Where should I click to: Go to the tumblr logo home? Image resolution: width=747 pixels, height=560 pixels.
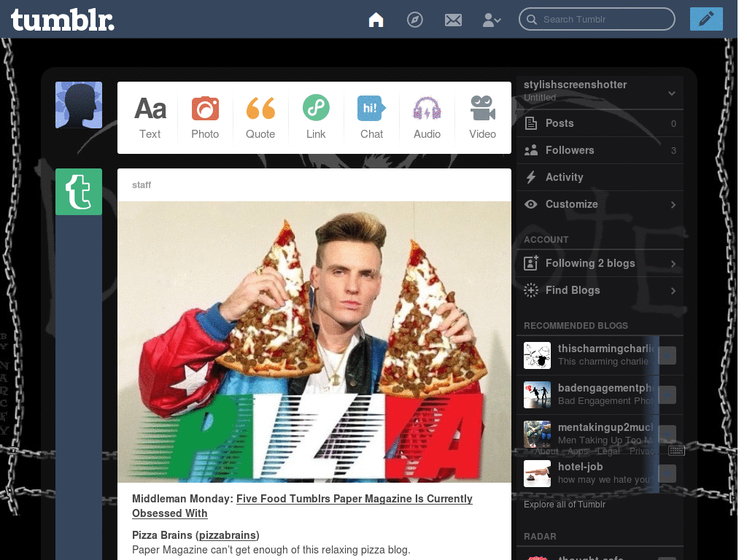tap(63, 20)
